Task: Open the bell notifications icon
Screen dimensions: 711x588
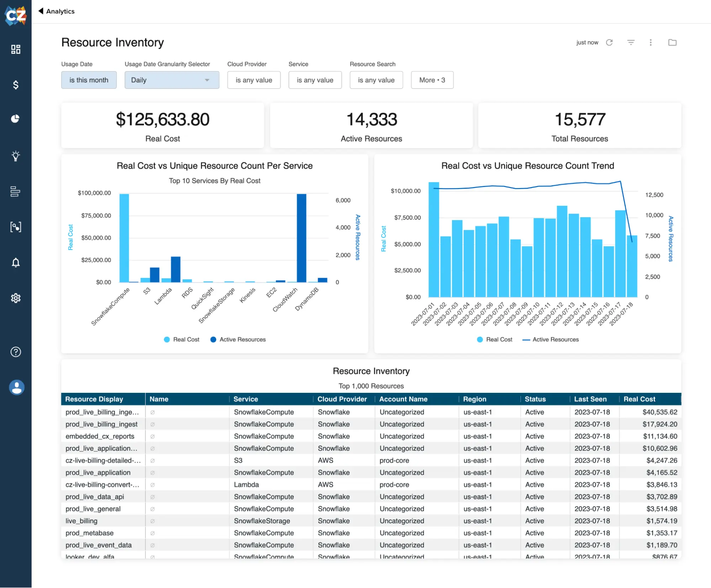Action: pyautogui.click(x=16, y=263)
